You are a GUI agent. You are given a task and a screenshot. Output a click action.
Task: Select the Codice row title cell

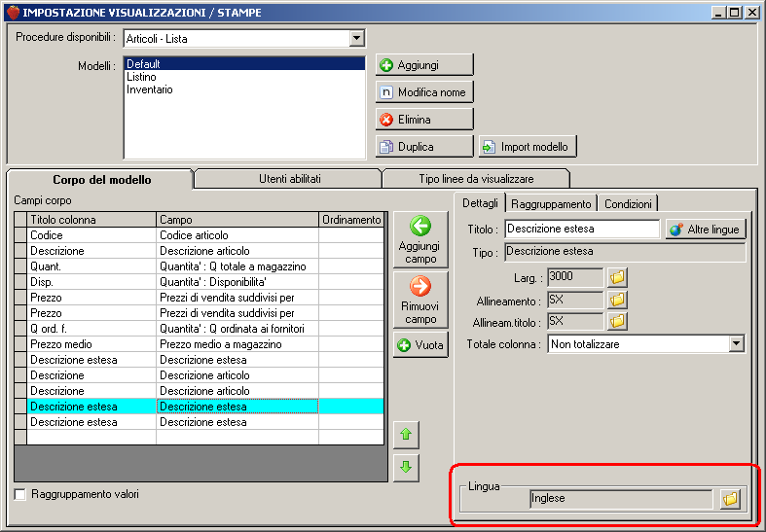pyautogui.click(x=91, y=235)
